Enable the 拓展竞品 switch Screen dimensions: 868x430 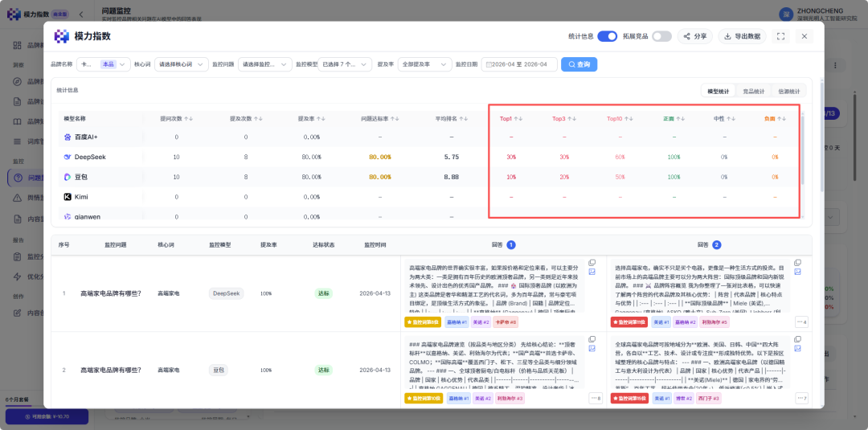661,36
